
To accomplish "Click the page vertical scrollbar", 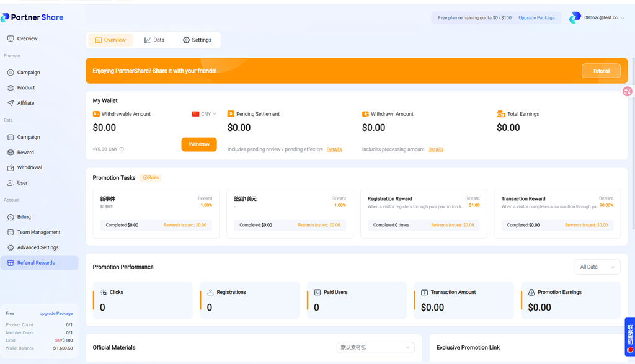I will [x=633, y=144].
